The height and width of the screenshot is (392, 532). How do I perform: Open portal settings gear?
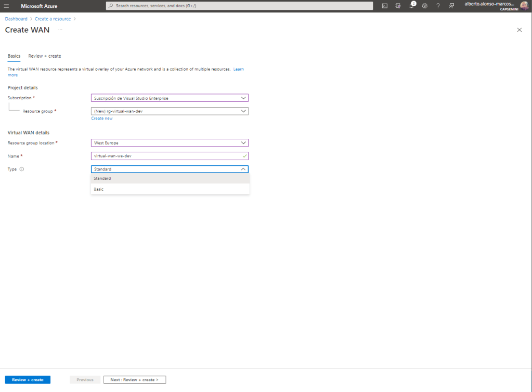point(425,6)
